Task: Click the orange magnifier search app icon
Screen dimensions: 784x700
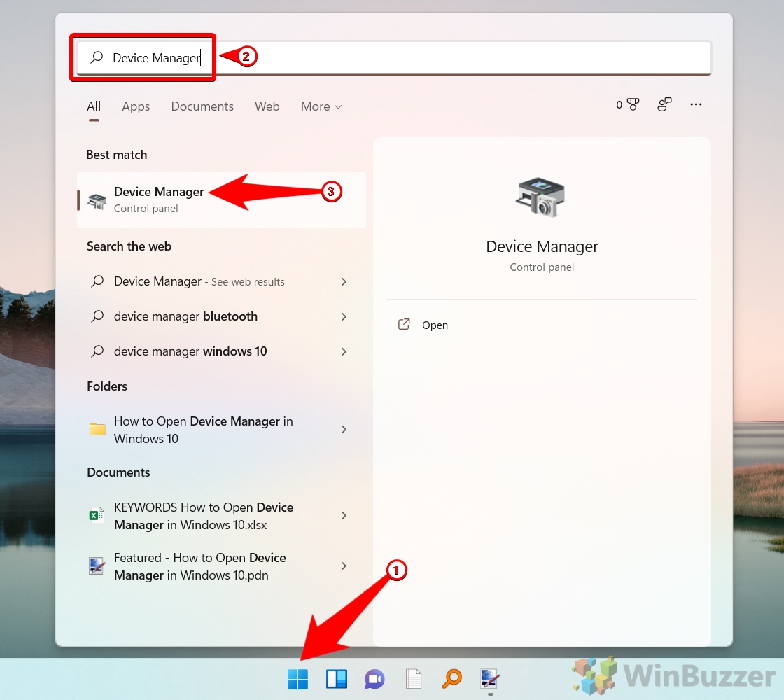Action: click(452, 679)
